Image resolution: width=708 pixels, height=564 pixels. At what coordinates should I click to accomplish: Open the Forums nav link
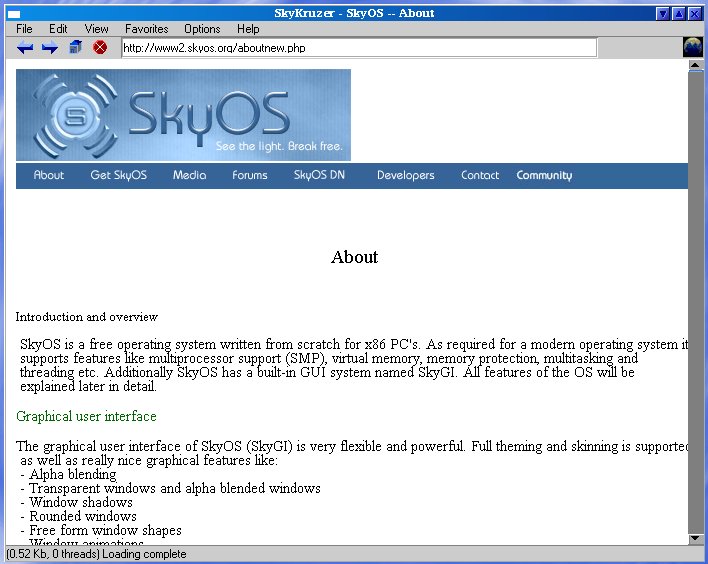click(x=250, y=175)
